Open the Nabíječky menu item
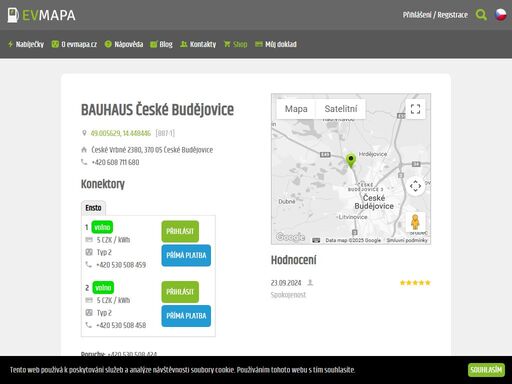 (26, 44)
